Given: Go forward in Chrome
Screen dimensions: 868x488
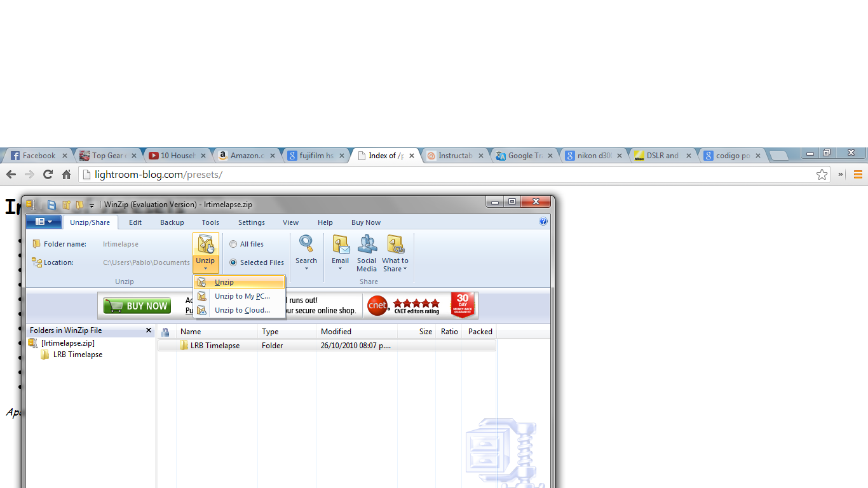Looking at the screenshot, I should 29,174.
